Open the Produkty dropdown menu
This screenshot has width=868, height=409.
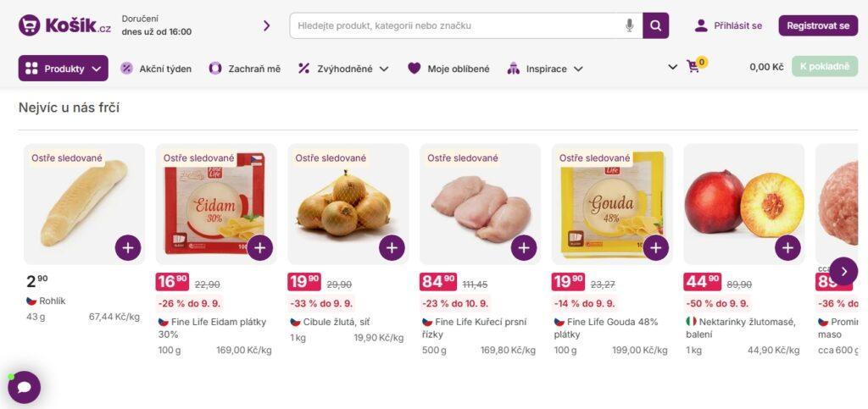(x=63, y=69)
